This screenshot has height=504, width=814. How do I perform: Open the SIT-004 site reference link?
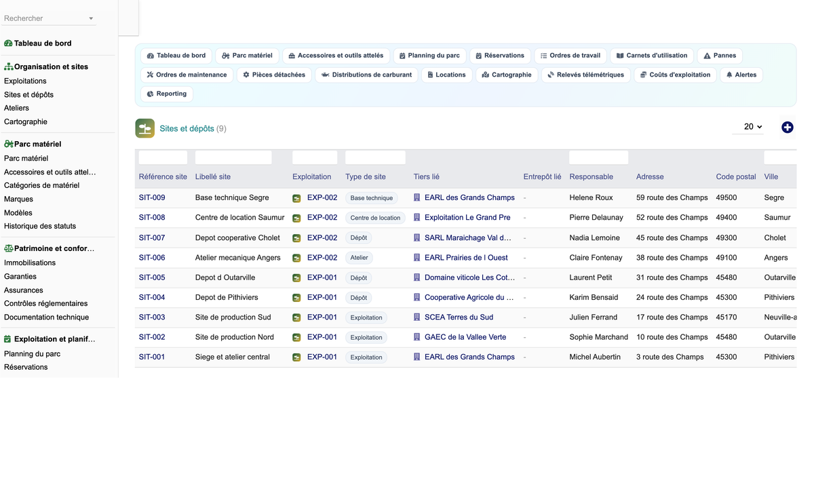pos(152,297)
